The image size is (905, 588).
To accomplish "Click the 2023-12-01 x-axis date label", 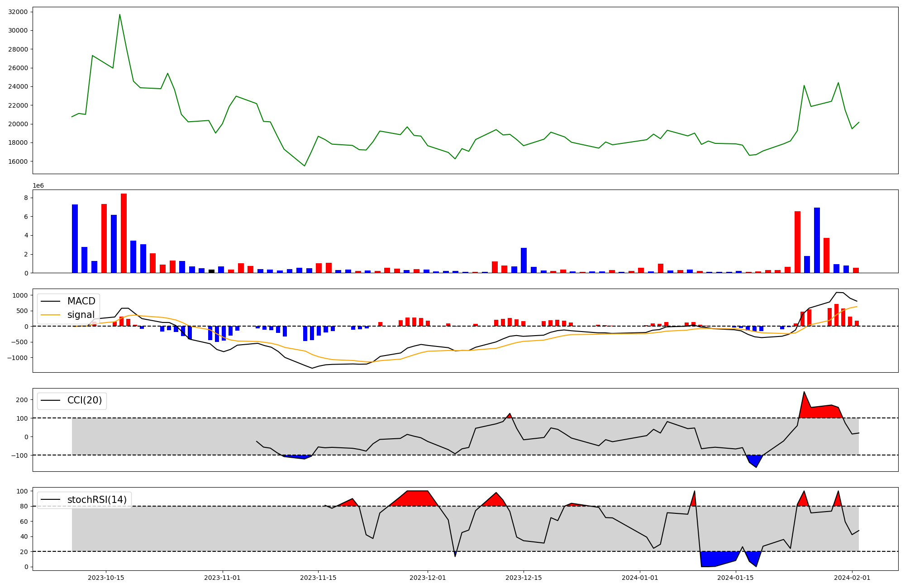I will [x=428, y=578].
